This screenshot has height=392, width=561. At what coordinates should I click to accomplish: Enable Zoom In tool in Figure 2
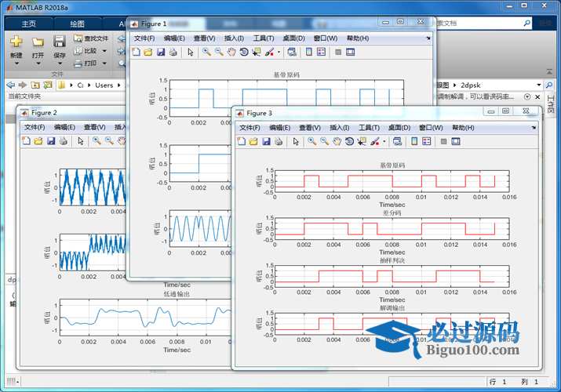[x=97, y=141]
